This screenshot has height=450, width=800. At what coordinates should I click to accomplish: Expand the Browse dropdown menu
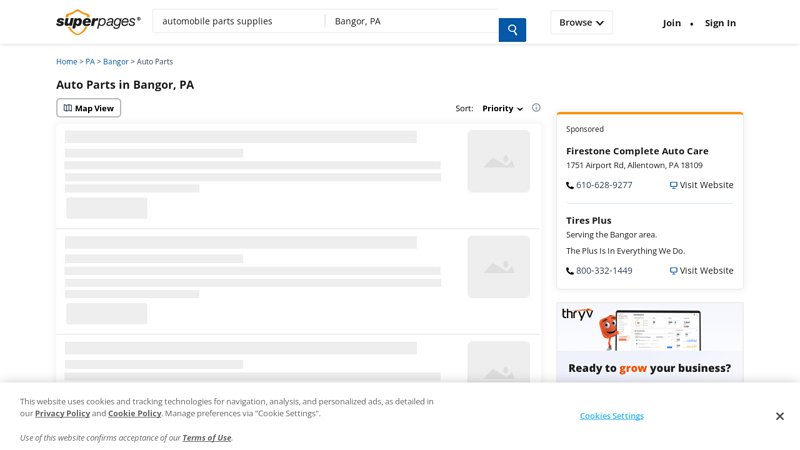tap(581, 23)
